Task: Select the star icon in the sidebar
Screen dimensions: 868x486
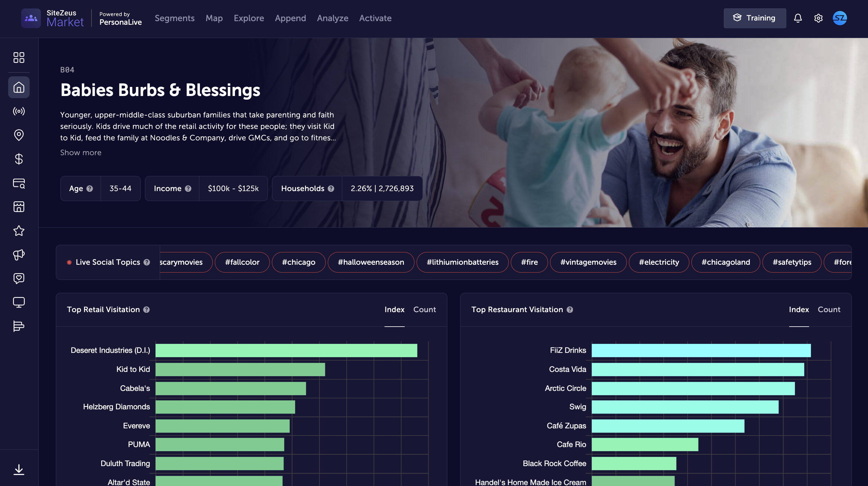Action: tap(19, 231)
